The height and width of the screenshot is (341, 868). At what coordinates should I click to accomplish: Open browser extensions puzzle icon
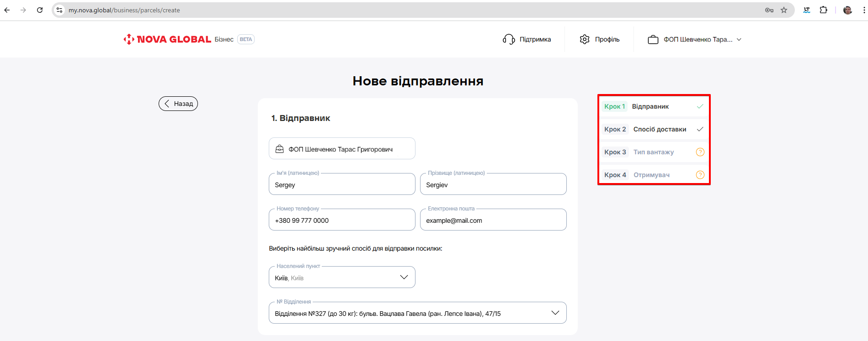pyautogui.click(x=823, y=10)
